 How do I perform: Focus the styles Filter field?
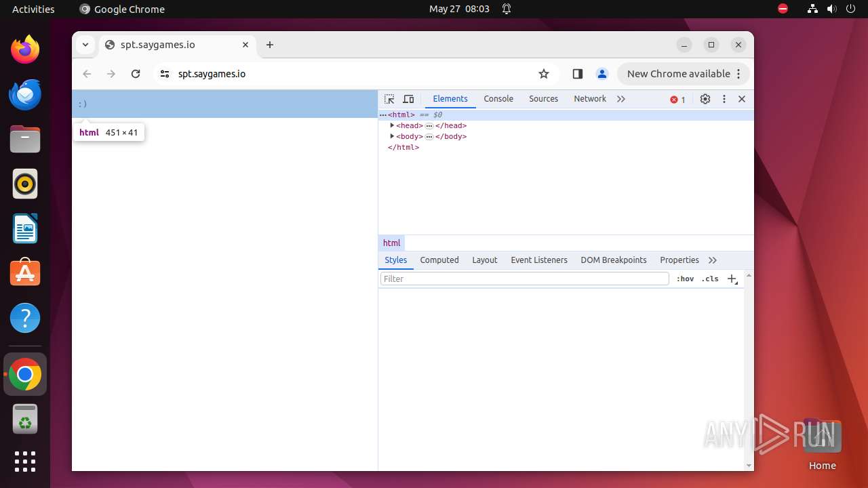pos(525,279)
